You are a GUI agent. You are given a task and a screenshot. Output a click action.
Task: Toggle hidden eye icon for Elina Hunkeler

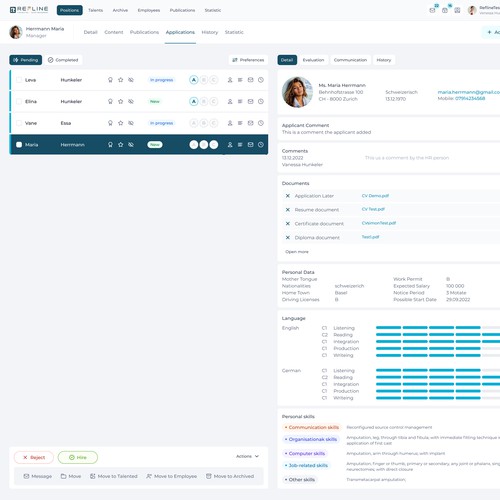[131, 101]
